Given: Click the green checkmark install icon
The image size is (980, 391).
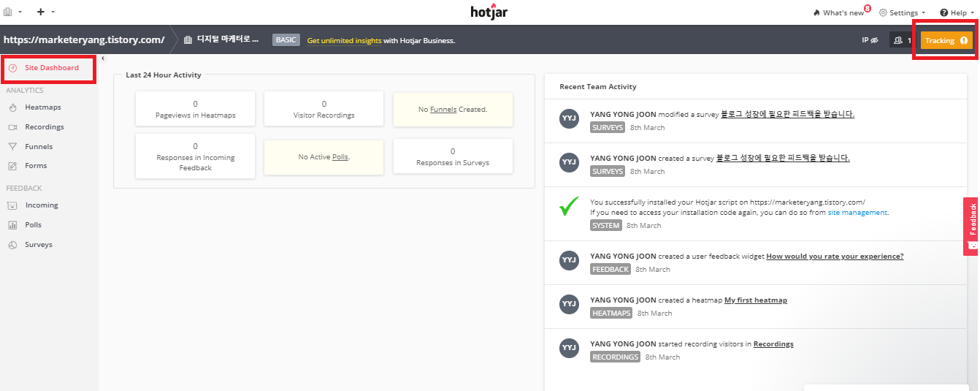Looking at the screenshot, I should coord(570,207).
